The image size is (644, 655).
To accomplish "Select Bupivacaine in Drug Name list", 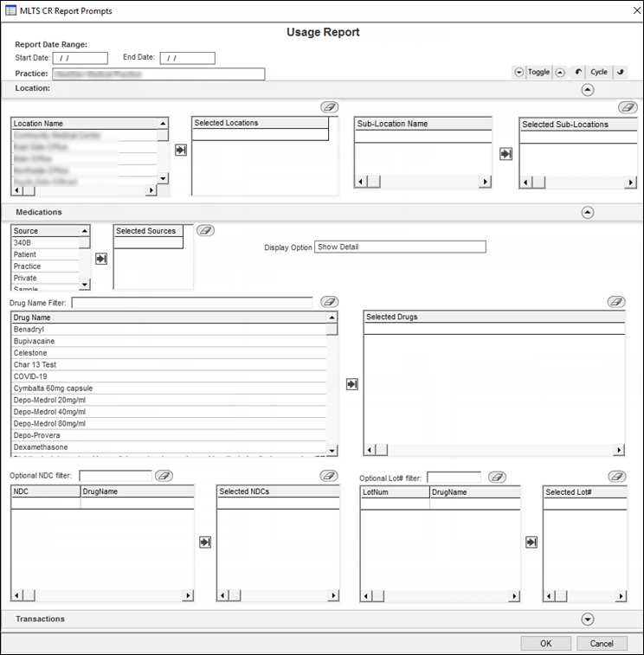I will pos(169,341).
